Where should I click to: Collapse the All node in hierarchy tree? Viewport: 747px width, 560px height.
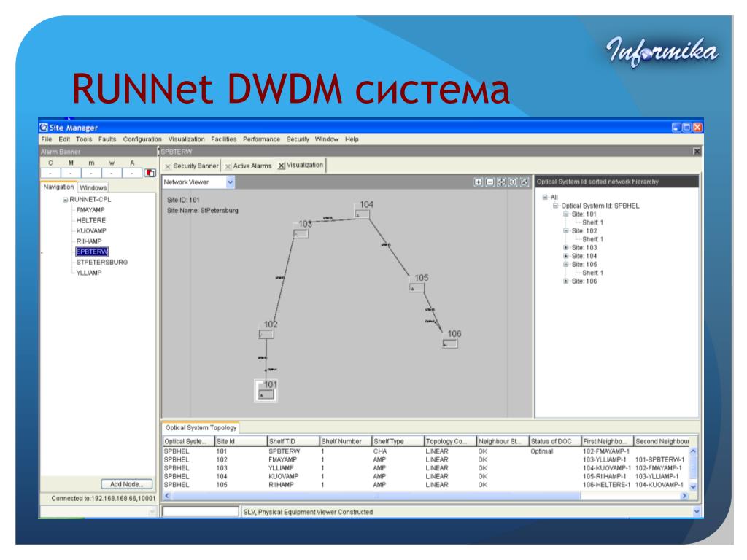pyautogui.click(x=545, y=197)
